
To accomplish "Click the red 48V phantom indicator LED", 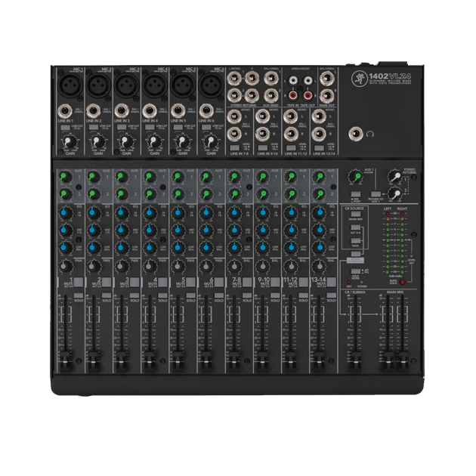I will click(349, 283).
